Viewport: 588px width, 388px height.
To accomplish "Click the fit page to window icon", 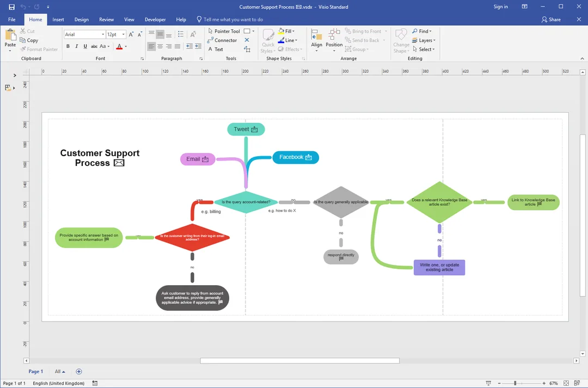I will 566,383.
